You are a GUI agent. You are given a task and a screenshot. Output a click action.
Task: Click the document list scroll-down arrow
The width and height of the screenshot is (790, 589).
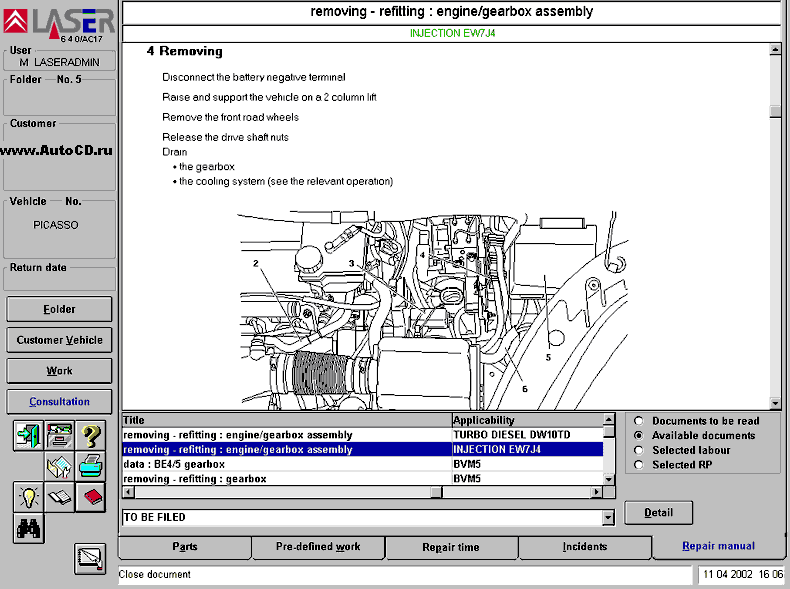pyautogui.click(x=609, y=479)
